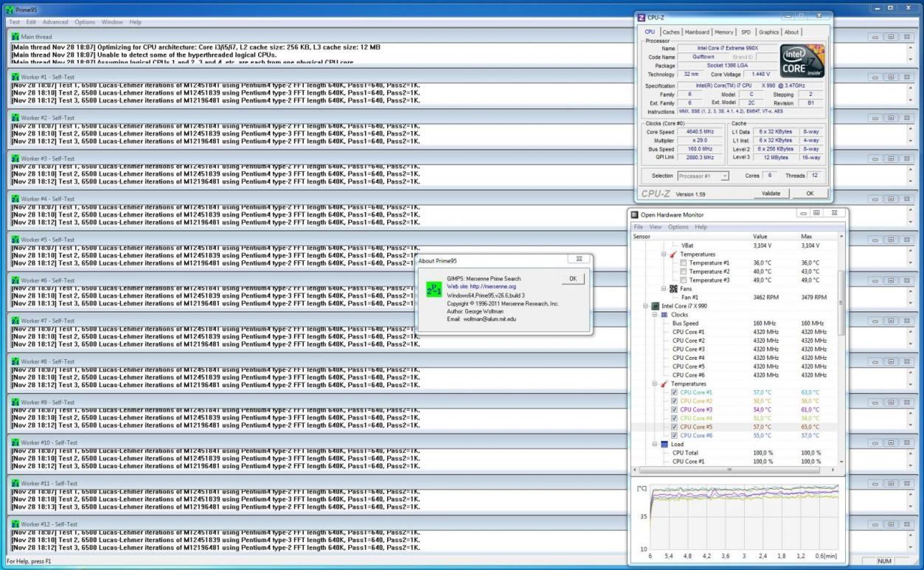This screenshot has height=570, width=924.
Task: Switch to the Graphics tab in CPU-Z
Action: click(768, 32)
